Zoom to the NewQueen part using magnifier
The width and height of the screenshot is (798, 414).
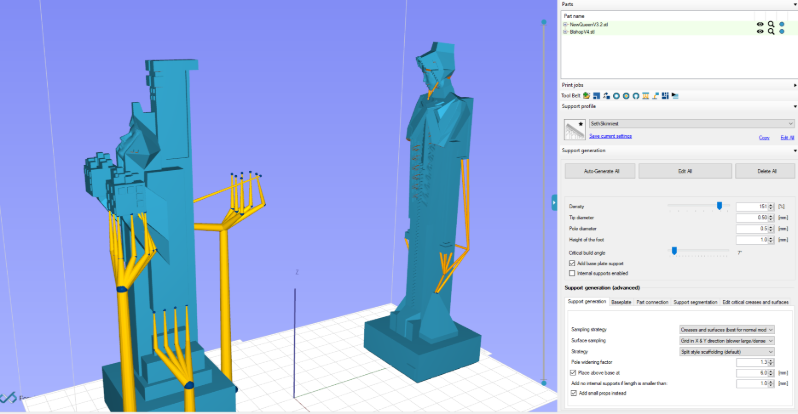coord(771,24)
